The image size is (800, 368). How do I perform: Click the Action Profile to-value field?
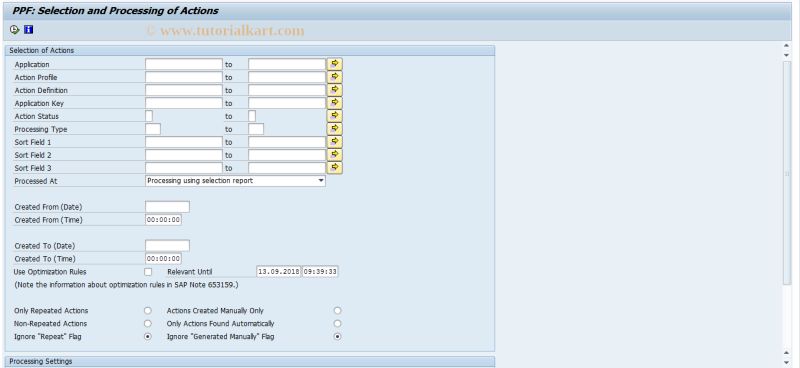(x=287, y=77)
